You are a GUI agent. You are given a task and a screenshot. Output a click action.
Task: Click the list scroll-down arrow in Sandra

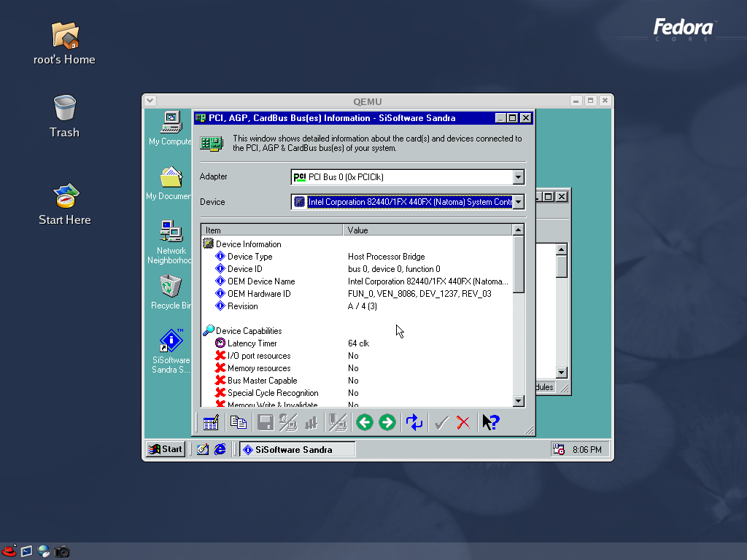coord(519,400)
